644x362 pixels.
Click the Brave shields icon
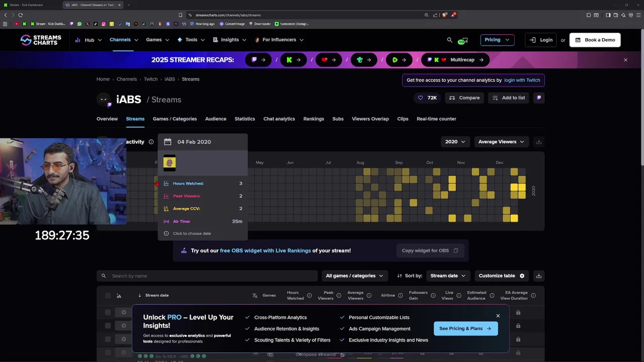point(444,15)
